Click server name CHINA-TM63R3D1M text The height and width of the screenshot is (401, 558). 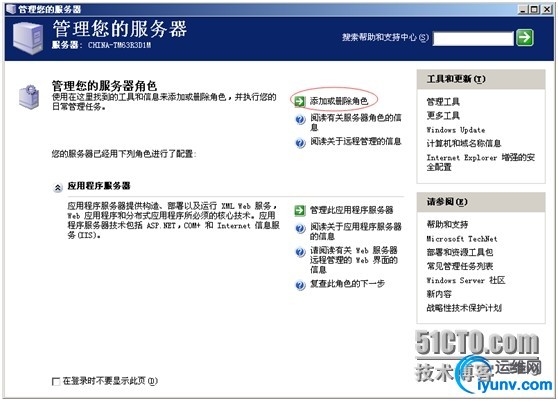[x=119, y=45]
